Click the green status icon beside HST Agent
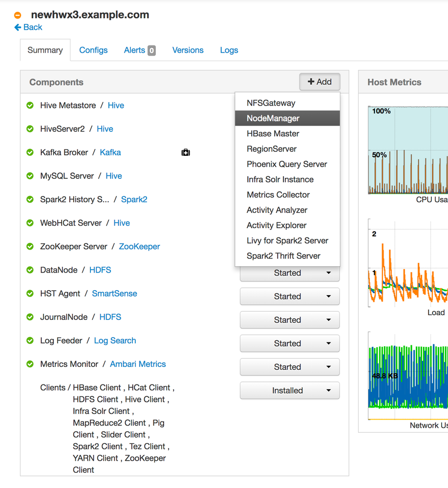The image size is (448, 488). click(x=30, y=293)
